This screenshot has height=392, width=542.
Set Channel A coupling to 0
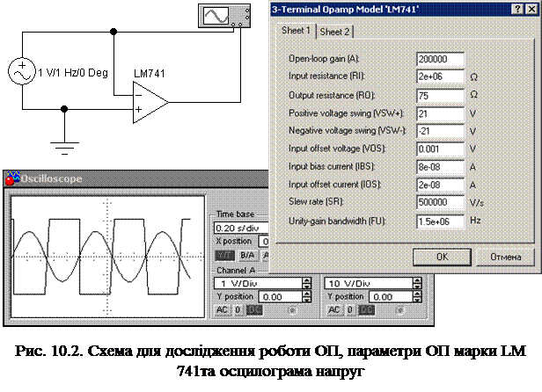238,309
